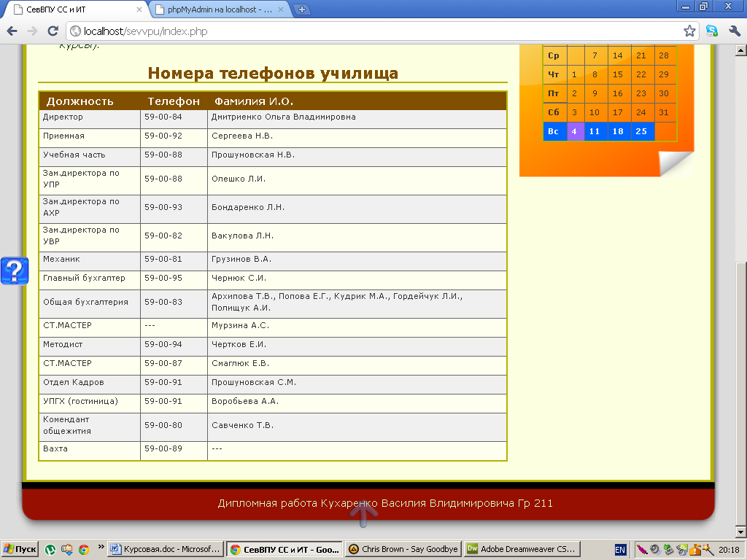This screenshot has width=747, height=560.
Task: Launch Chrome from quick launch
Action: [84, 550]
